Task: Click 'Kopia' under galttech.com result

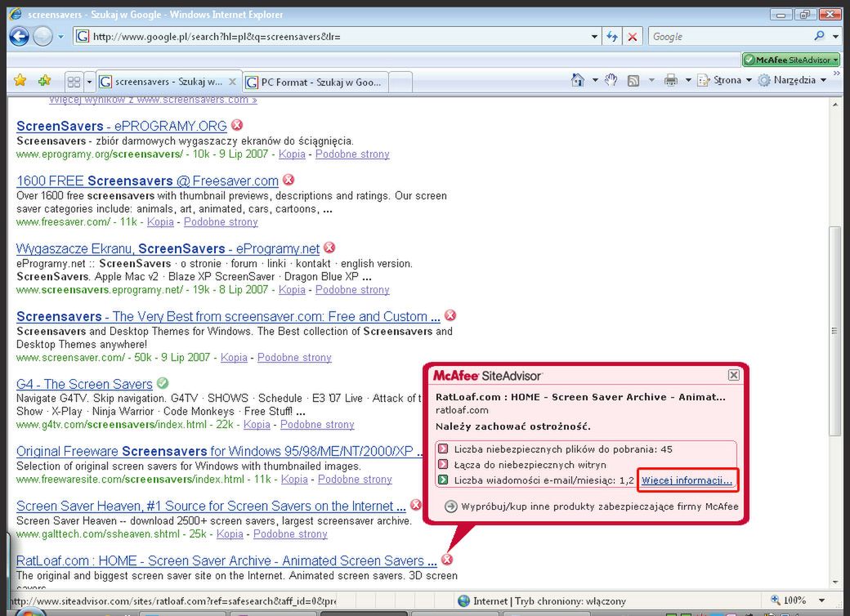Action: pyautogui.click(x=230, y=534)
